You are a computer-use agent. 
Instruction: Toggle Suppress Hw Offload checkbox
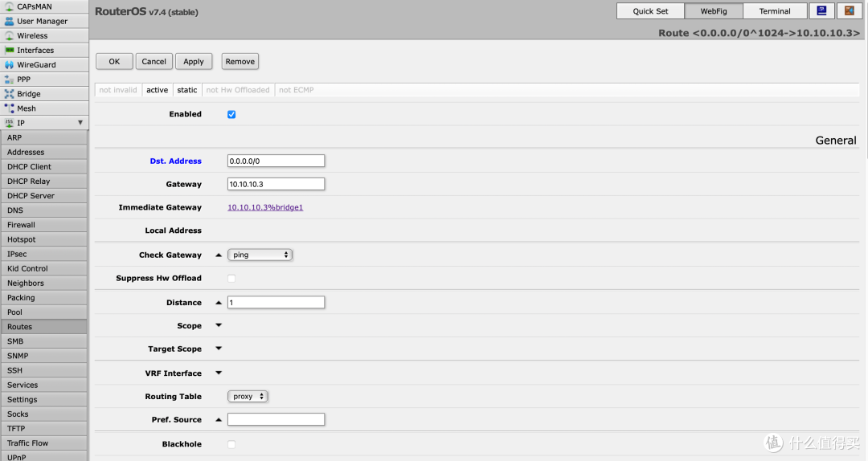231,279
